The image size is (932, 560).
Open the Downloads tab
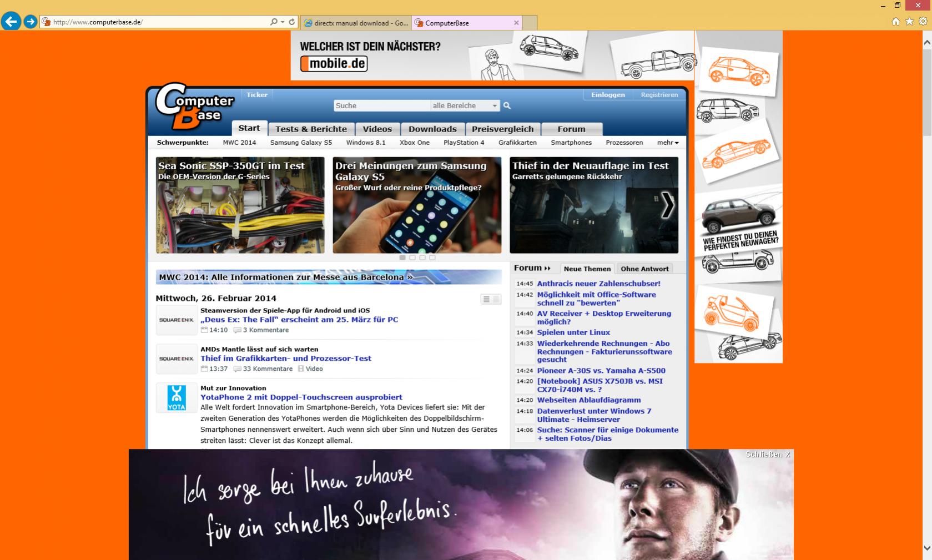(x=432, y=129)
